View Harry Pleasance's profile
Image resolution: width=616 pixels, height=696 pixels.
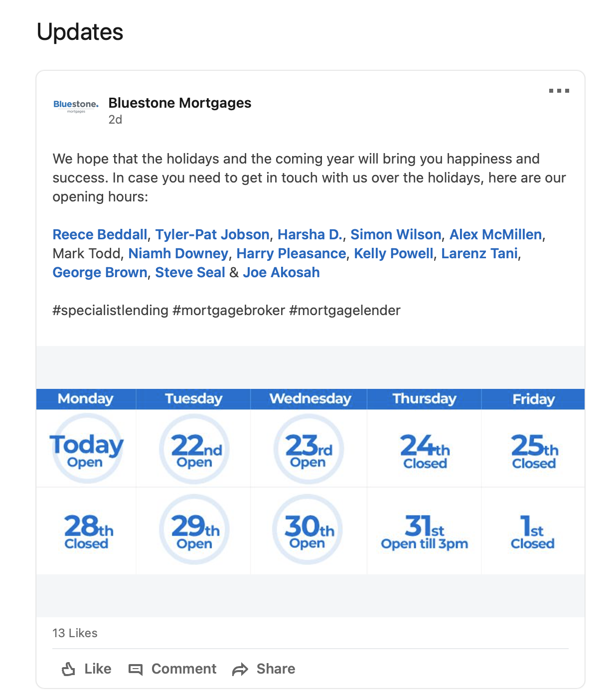click(x=291, y=253)
